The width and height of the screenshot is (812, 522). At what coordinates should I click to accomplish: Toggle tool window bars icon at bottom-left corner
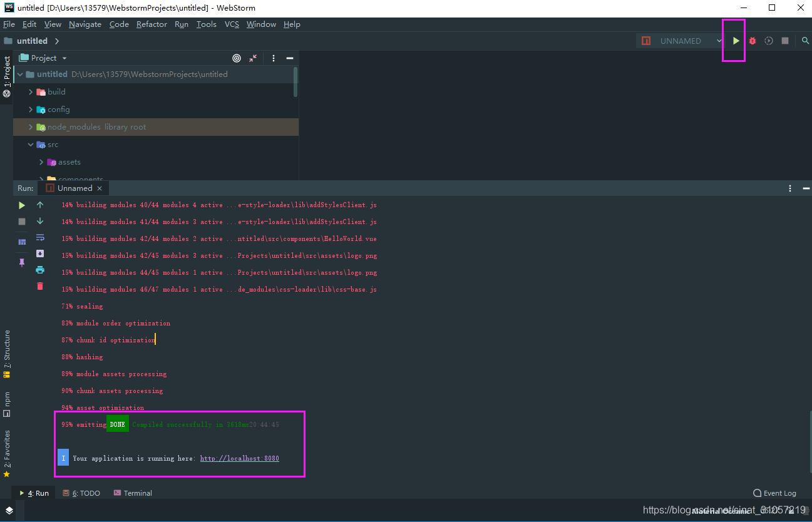[9, 510]
